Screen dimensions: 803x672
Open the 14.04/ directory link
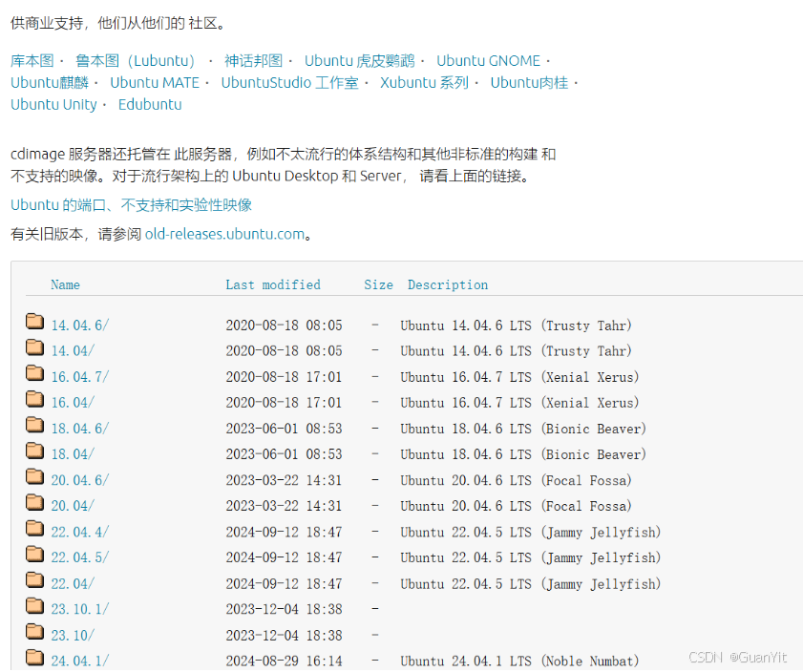(73, 351)
